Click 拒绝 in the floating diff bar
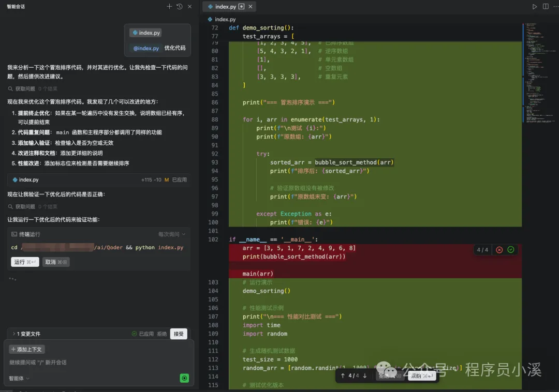Screen dimensions: 559x392 [x=389, y=375]
